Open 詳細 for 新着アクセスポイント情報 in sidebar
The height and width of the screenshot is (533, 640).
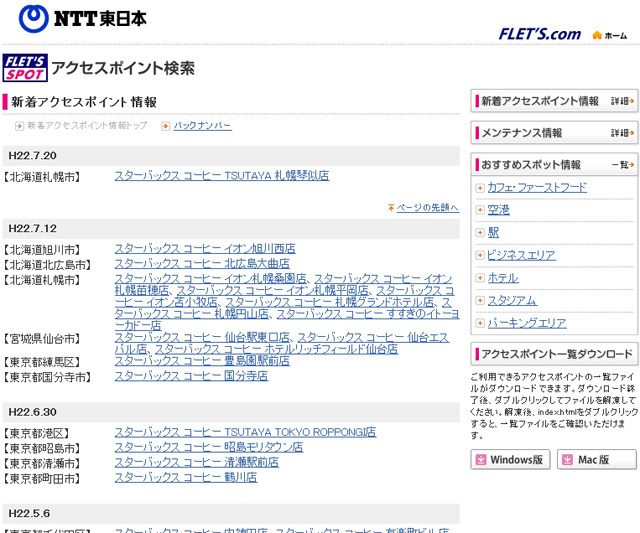pyautogui.click(x=622, y=101)
